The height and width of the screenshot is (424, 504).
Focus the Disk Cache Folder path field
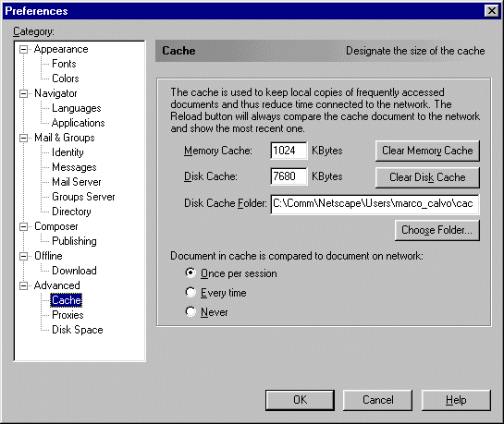(x=375, y=204)
